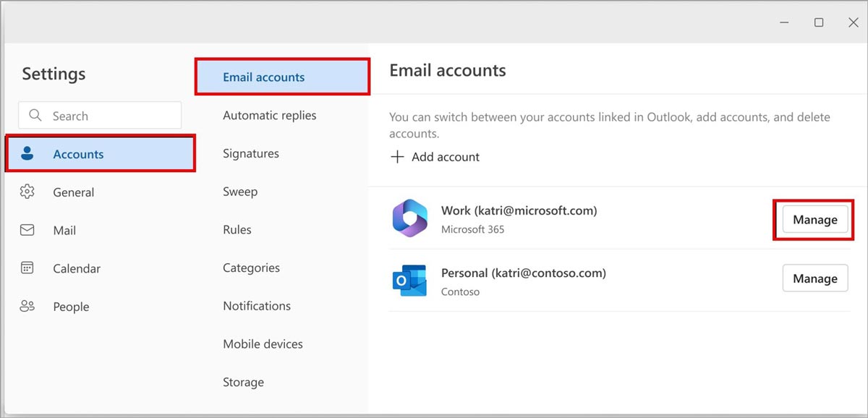Click the plus icon for Add account
This screenshot has height=418, width=868.
[397, 157]
